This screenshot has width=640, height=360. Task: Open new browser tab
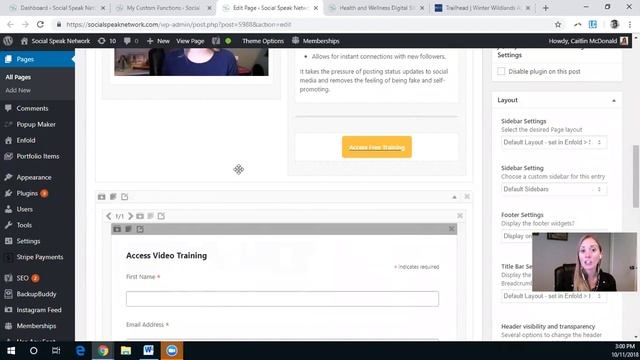click(545, 8)
